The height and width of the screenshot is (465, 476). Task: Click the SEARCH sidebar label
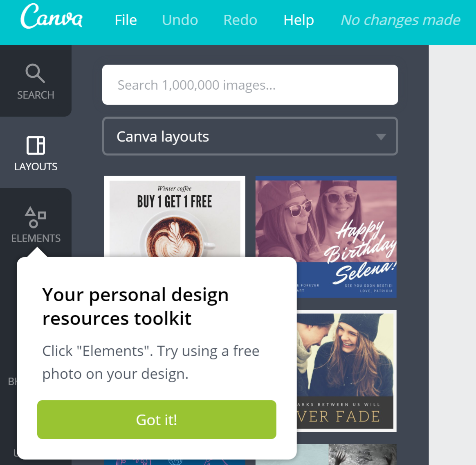point(36,95)
